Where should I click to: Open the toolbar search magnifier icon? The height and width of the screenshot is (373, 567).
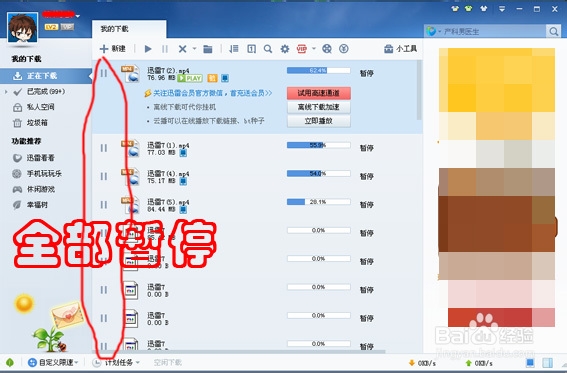point(268,49)
